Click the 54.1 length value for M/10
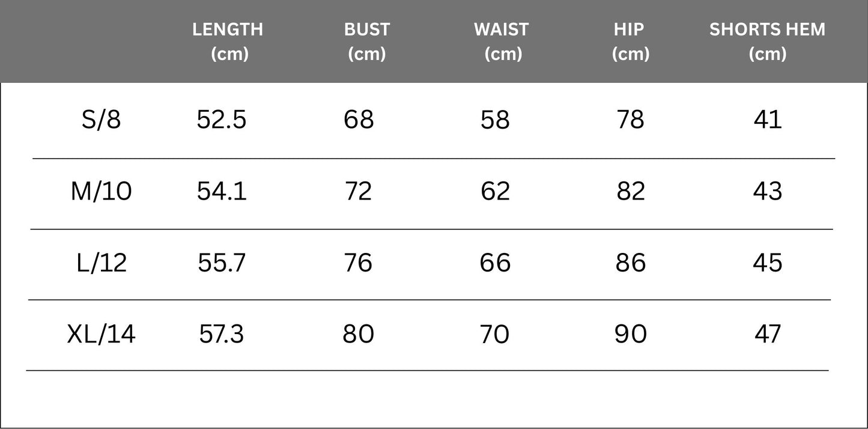Image resolution: width=868 pixels, height=429 pixels. click(x=222, y=191)
